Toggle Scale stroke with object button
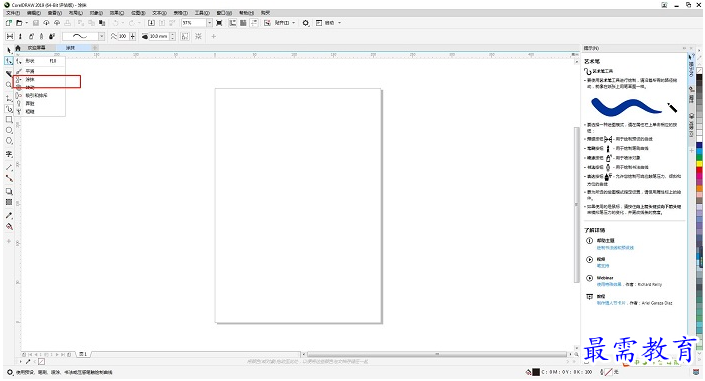The width and height of the screenshot is (705, 381). [x=185, y=36]
